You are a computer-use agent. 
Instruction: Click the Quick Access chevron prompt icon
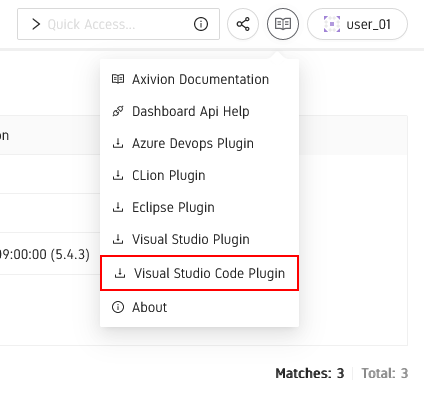pyautogui.click(x=36, y=24)
